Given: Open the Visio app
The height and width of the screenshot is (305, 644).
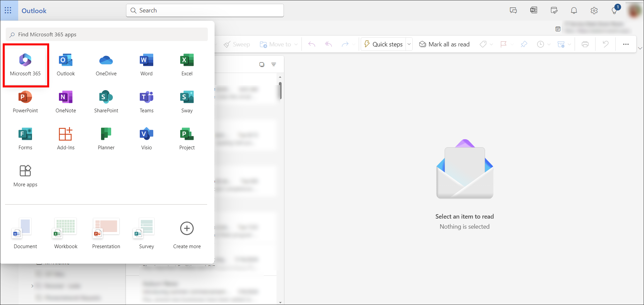Looking at the screenshot, I should [147, 139].
